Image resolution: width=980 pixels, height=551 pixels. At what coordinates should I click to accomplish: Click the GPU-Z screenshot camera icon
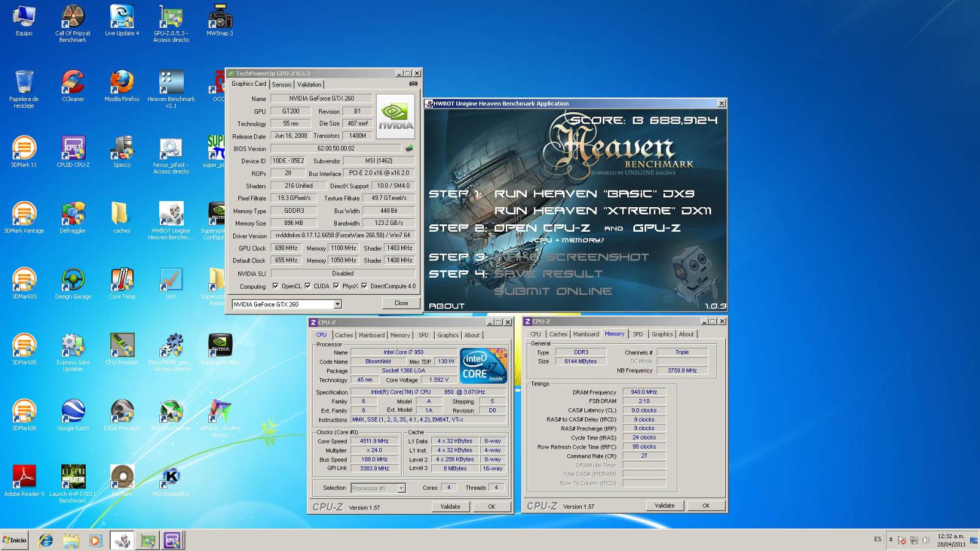click(x=413, y=84)
